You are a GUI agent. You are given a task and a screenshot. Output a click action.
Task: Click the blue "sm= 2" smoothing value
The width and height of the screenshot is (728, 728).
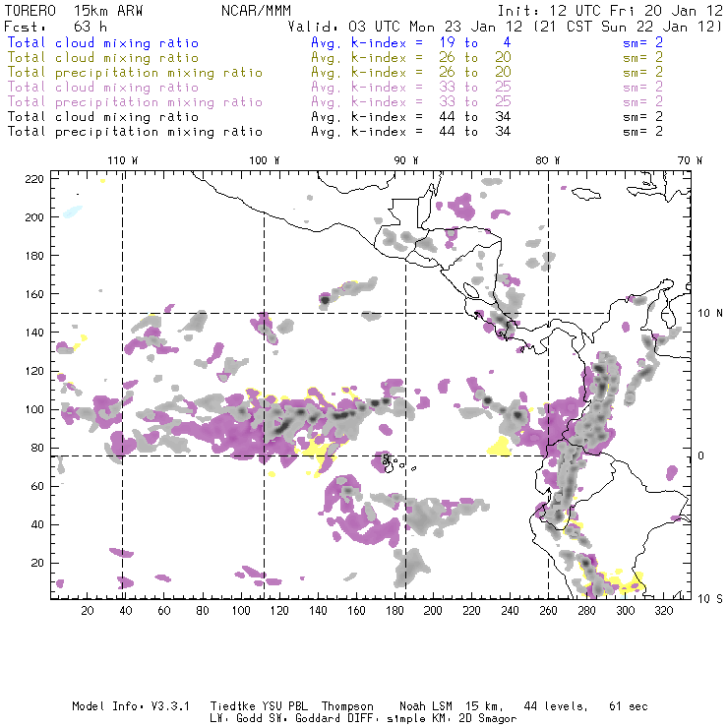click(x=642, y=42)
